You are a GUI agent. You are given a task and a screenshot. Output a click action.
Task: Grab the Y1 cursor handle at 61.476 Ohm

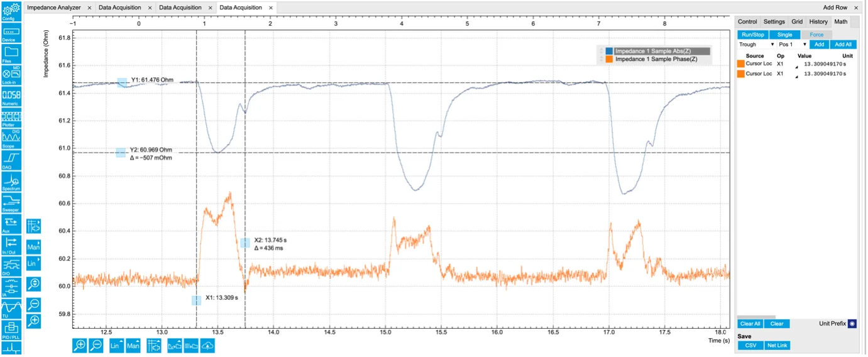122,83
